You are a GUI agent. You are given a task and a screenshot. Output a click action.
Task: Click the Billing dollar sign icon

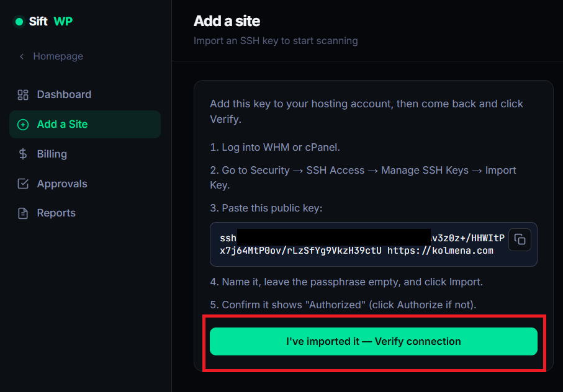[x=23, y=154]
